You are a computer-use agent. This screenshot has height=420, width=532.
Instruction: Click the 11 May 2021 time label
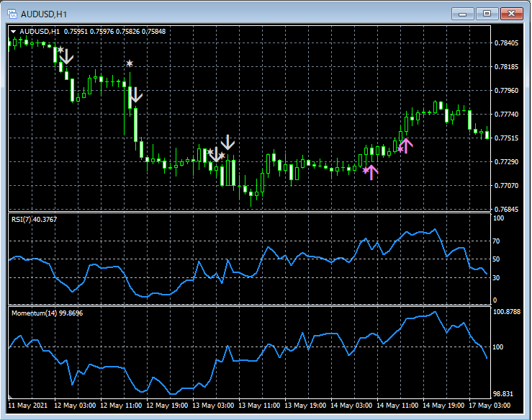(28, 406)
